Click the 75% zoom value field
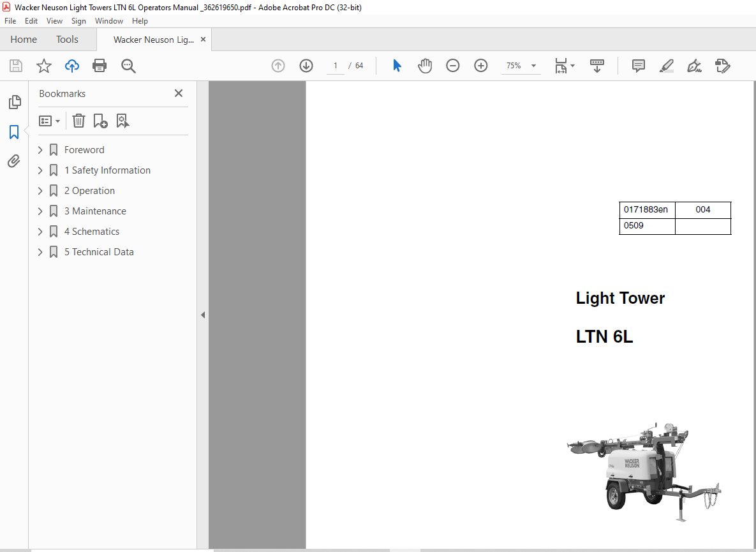 coord(514,66)
